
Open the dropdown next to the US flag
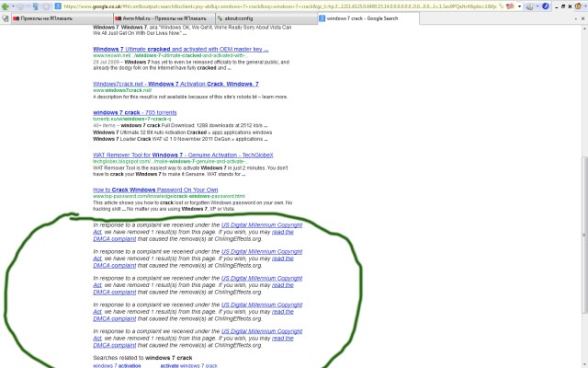(519, 6)
